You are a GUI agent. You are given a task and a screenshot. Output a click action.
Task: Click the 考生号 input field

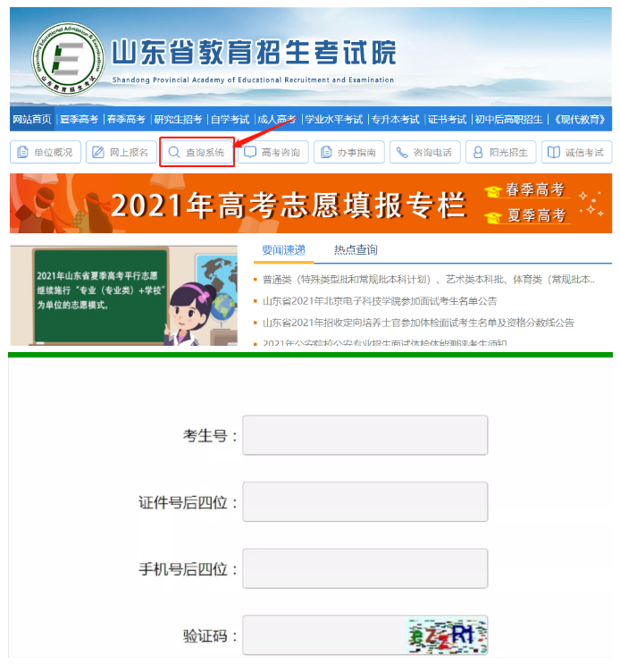click(365, 435)
